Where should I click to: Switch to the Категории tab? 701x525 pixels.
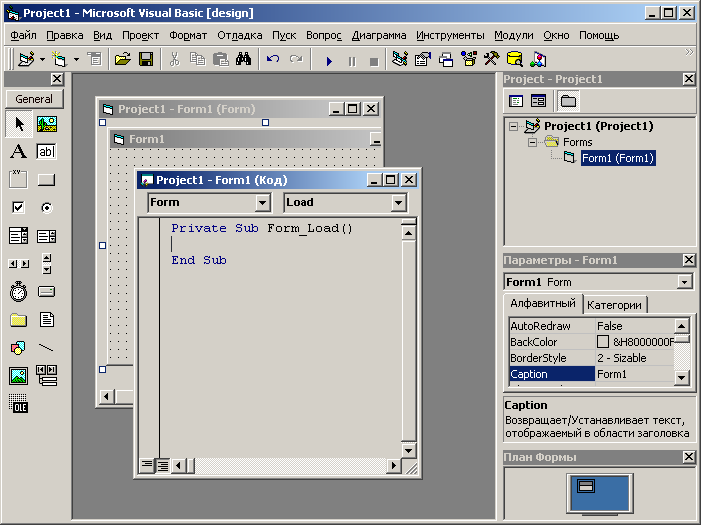pyautogui.click(x=615, y=305)
